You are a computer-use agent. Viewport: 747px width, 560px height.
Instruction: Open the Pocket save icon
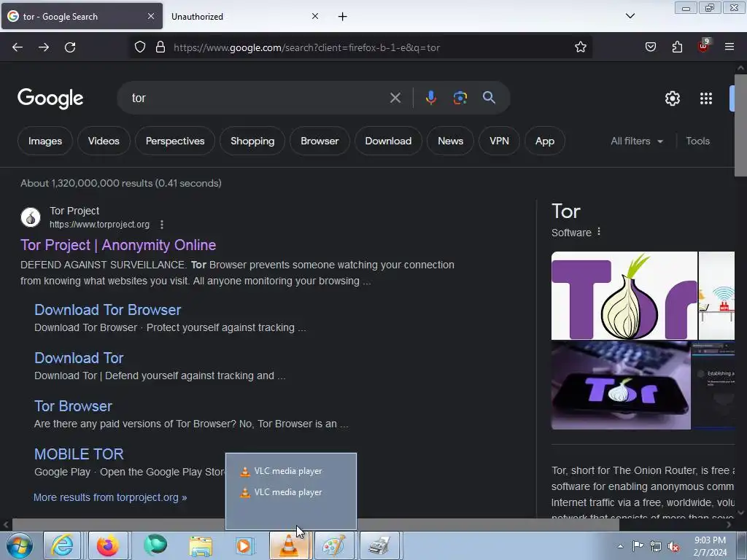pos(651,47)
